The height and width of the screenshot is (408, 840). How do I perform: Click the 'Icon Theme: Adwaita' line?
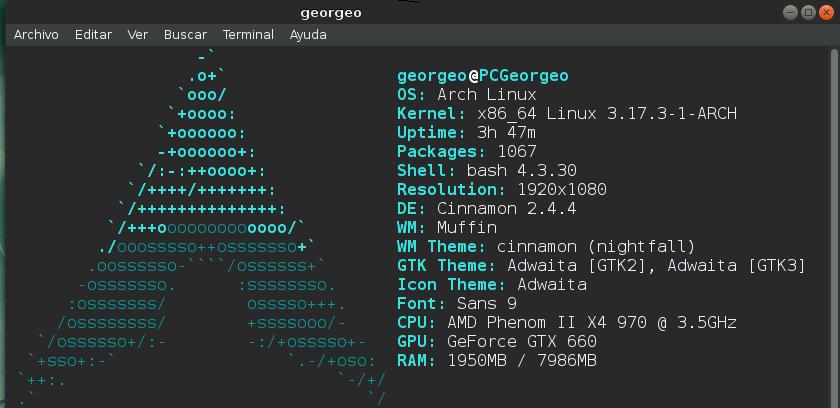point(492,284)
